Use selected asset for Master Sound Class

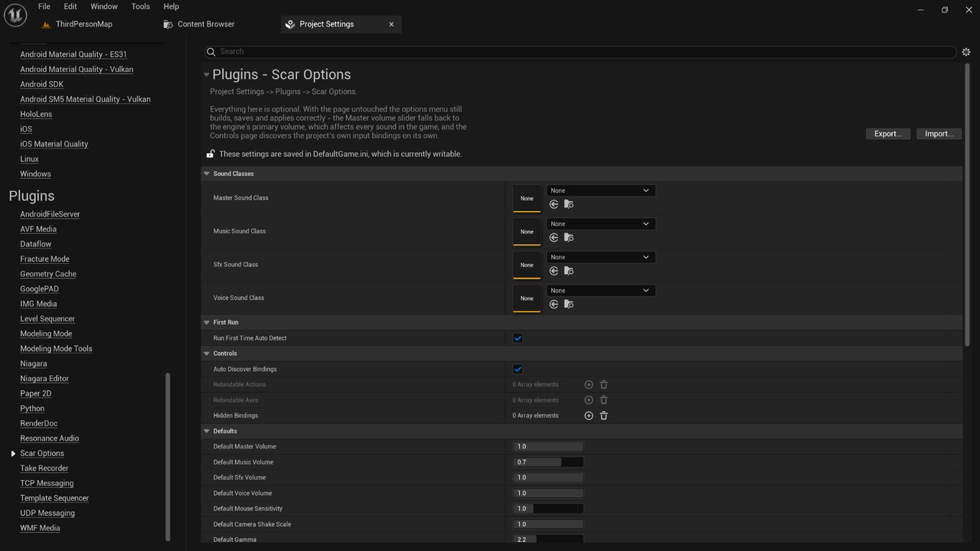pos(554,204)
